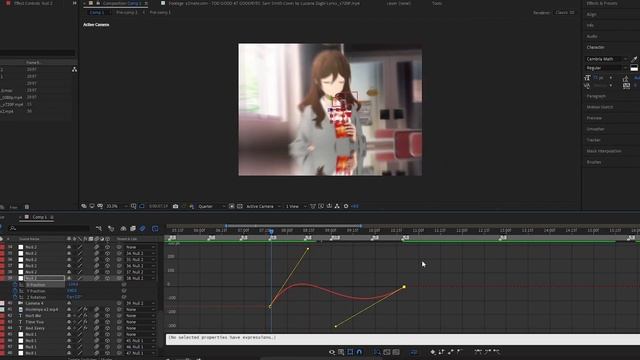Open the composition mini-flowchart icon
The image size is (640, 360).
[99, 229]
